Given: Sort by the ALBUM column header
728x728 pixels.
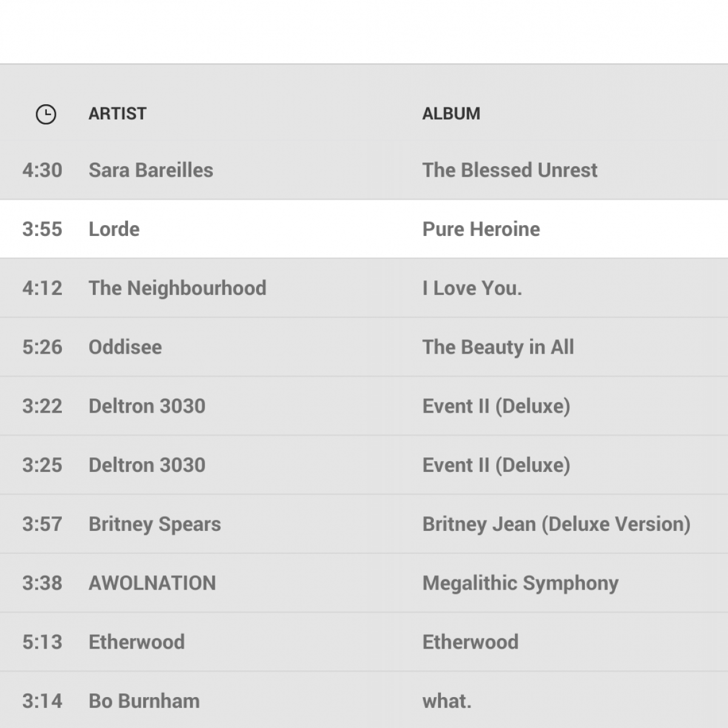Looking at the screenshot, I should click(x=451, y=113).
